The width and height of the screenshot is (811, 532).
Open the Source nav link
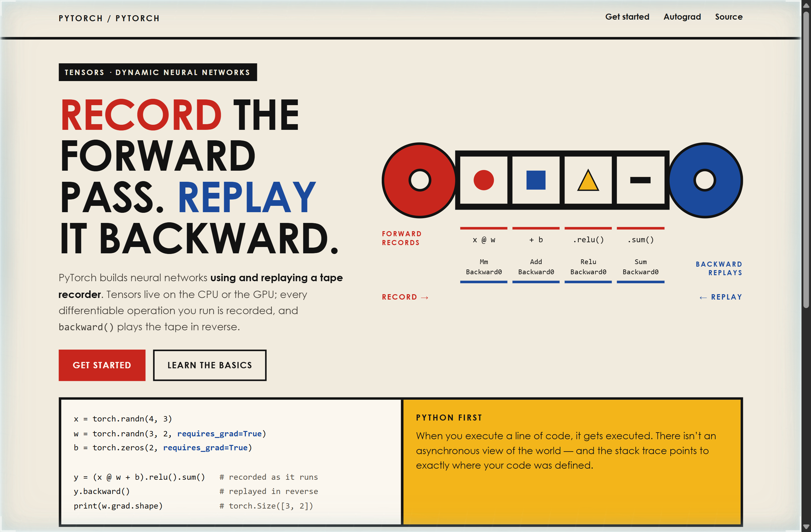pos(729,17)
